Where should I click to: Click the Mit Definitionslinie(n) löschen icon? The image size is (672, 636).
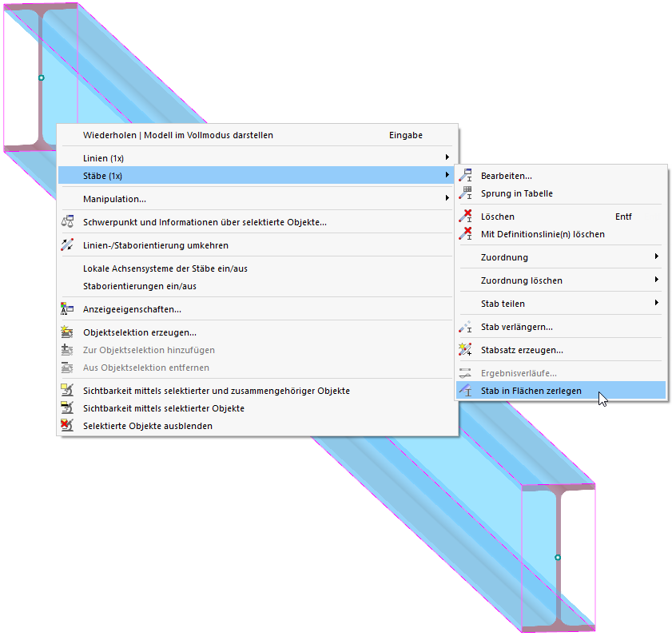465,233
